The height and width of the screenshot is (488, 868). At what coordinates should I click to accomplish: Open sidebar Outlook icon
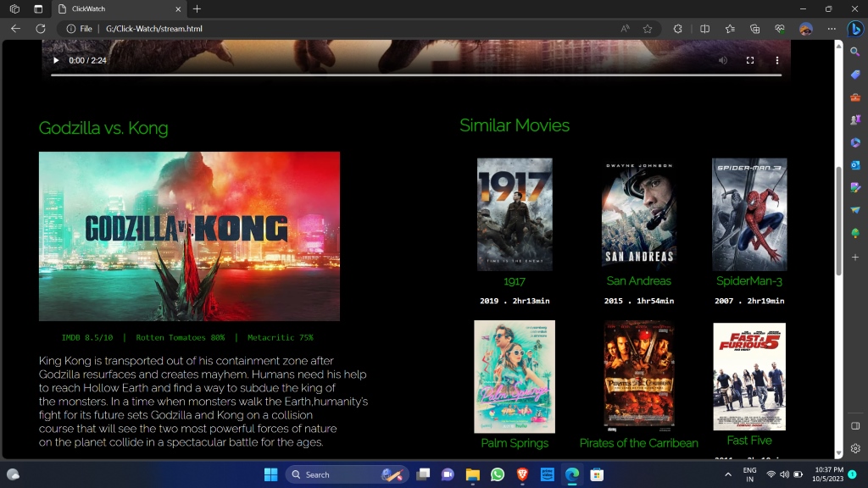(855, 165)
